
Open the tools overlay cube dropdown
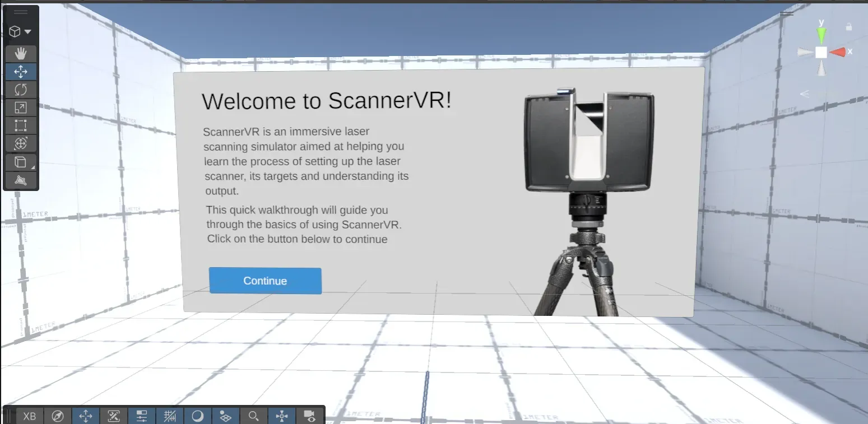tap(21, 32)
